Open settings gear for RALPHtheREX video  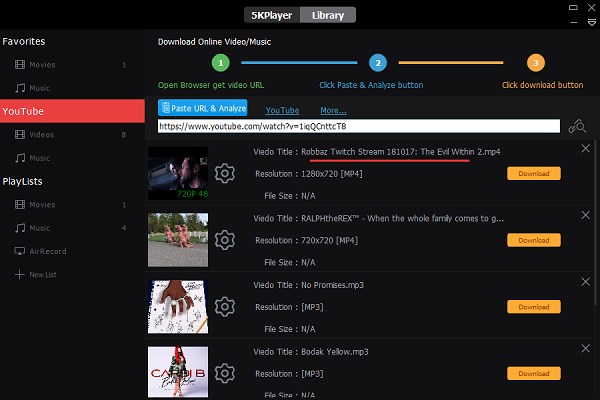(225, 240)
